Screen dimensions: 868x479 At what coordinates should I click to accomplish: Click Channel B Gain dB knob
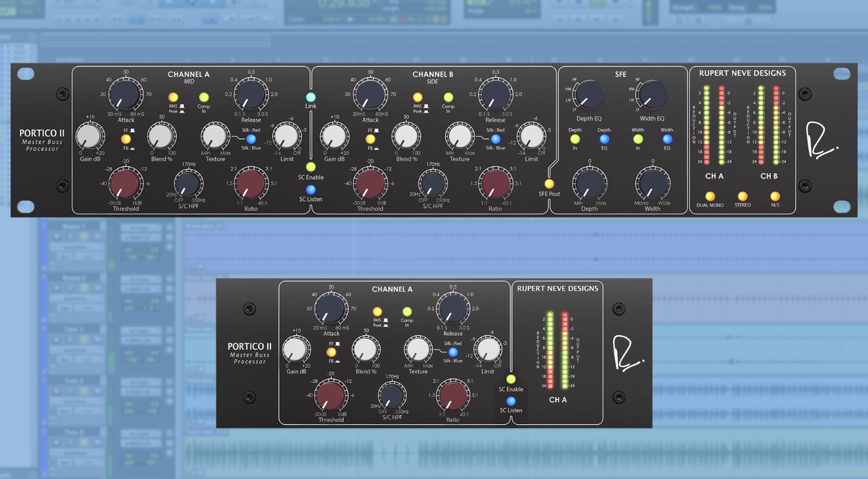click(334, 136)
